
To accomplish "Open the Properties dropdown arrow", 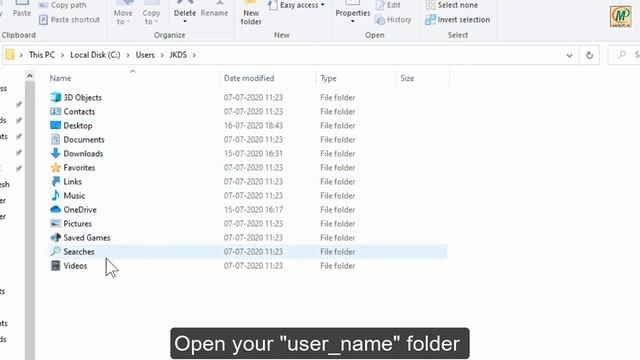I will [x=353, y=21].
